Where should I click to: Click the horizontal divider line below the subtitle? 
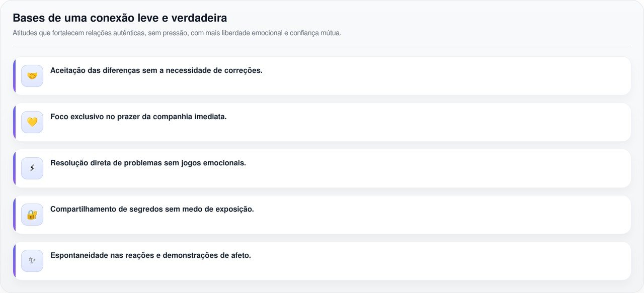(x=322, y=46)
